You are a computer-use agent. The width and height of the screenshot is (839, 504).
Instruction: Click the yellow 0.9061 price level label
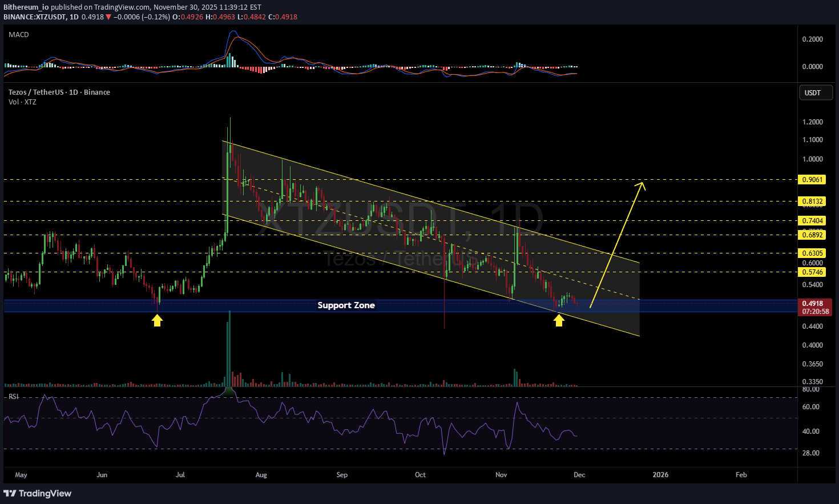[x=812, y=179]
